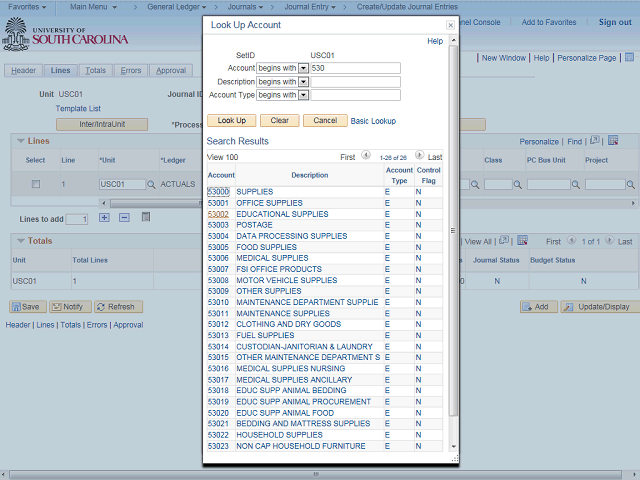The height and width of the screenshot is (480, 640).
Task: Open the Description operator dropdown
Action: click(x=303, y=82)
